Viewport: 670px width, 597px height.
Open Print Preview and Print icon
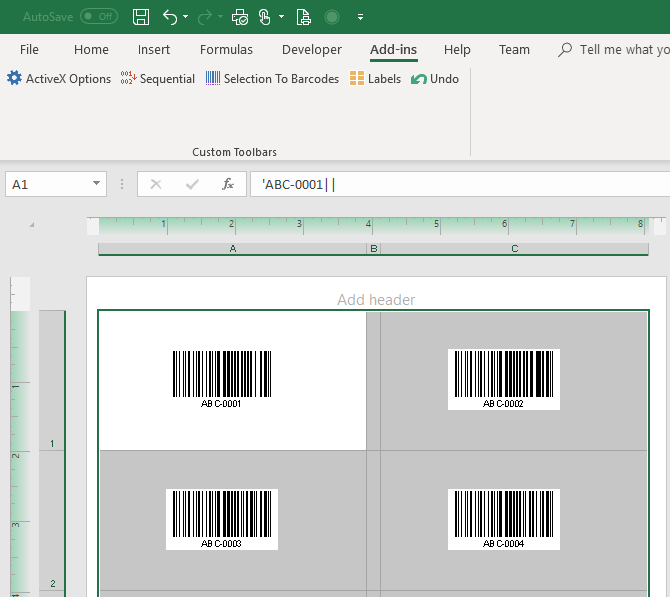click(240, 17)
